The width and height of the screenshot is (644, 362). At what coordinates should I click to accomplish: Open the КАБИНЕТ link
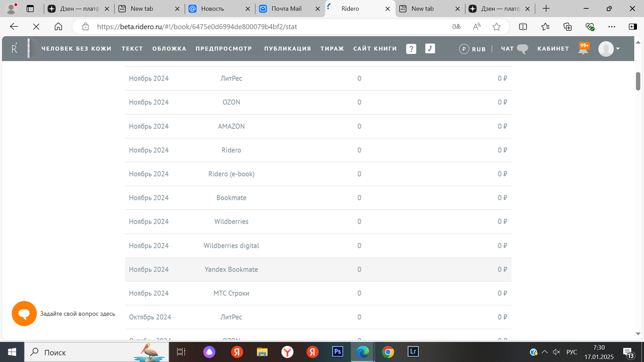click(553, 49)
